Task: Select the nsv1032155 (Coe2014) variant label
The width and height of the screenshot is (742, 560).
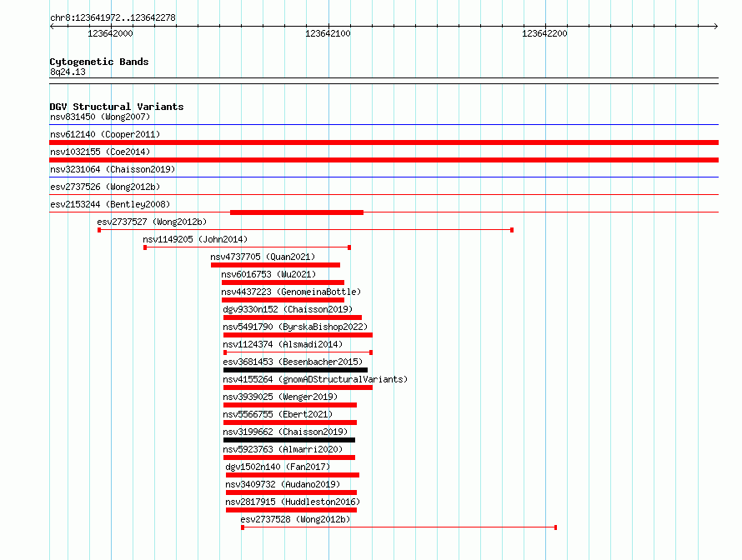Action: (x=100, y=152)
